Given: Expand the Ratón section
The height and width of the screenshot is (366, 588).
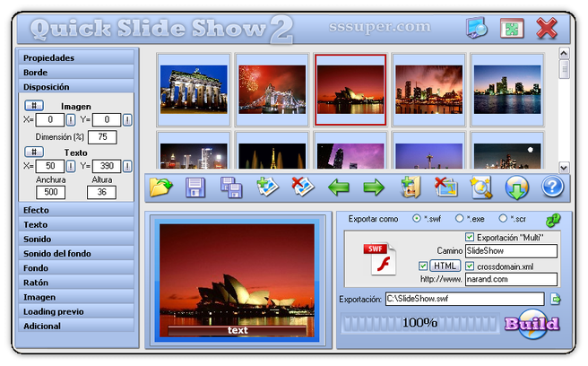Looking at the screenshot, I should point(76,283).
